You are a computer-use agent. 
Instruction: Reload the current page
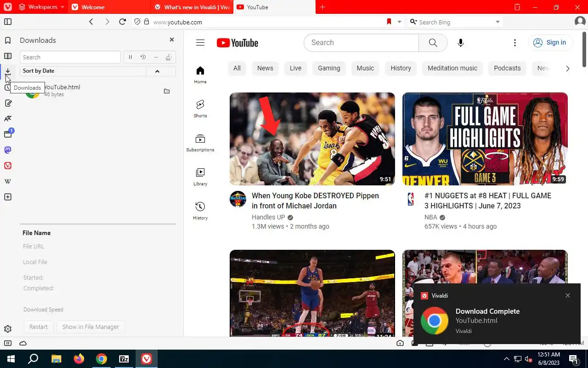[x=122, y=22]
